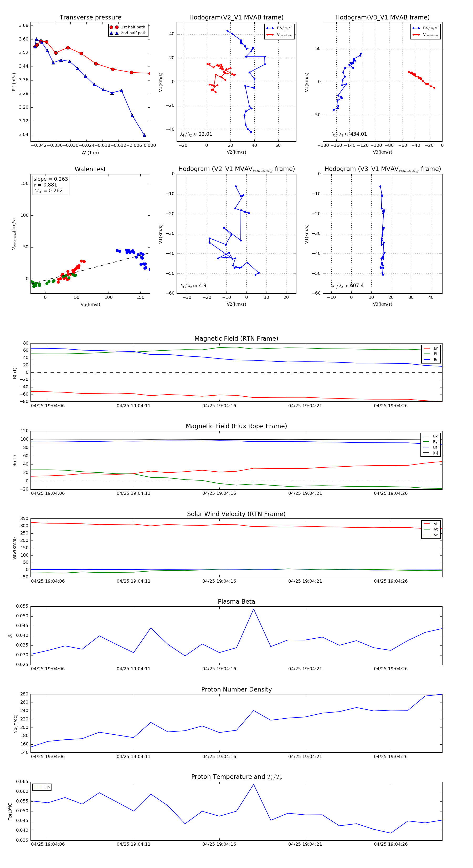This screenshot has height=868, width=473.
Task: Select the "|B|" legend entry
Action: point(431,453)
